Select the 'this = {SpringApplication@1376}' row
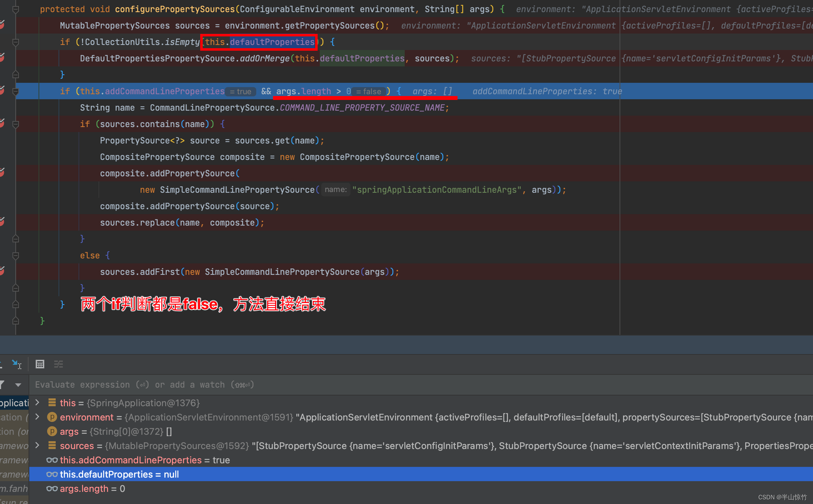Screen dimensions: 813x504 point(421,403)
